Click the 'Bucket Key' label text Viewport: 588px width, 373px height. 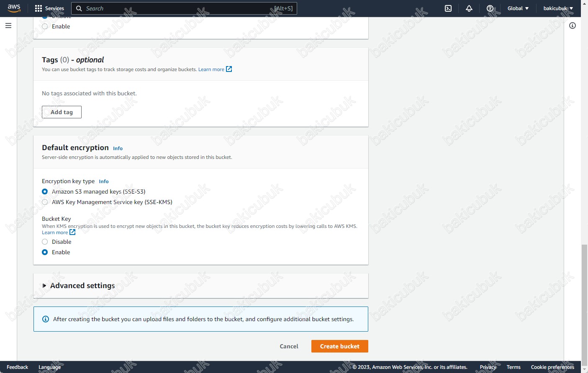point(56,219)
